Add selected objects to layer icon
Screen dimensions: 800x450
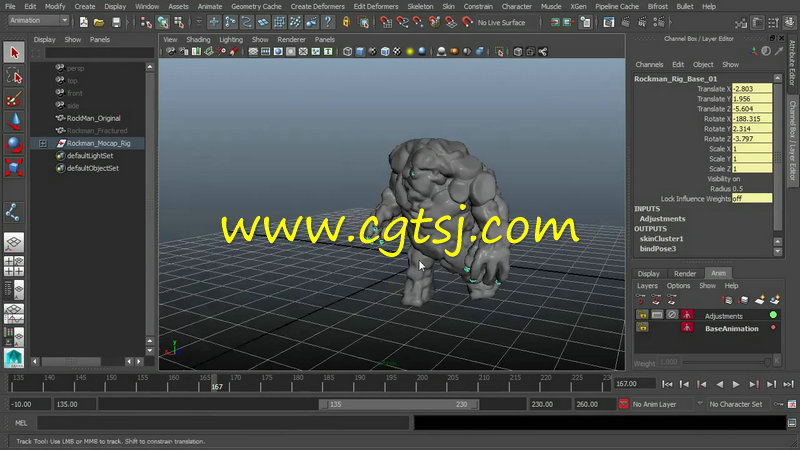click(774, 299)
